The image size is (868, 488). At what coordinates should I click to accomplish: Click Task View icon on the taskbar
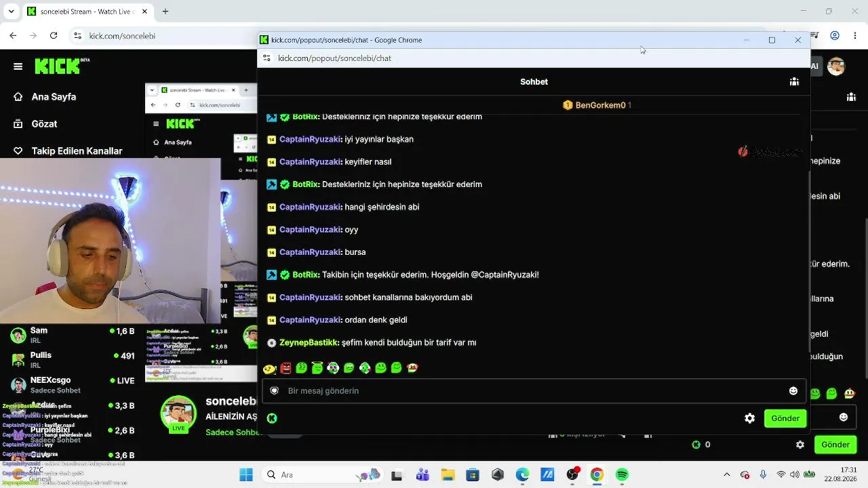coord(397,475)
